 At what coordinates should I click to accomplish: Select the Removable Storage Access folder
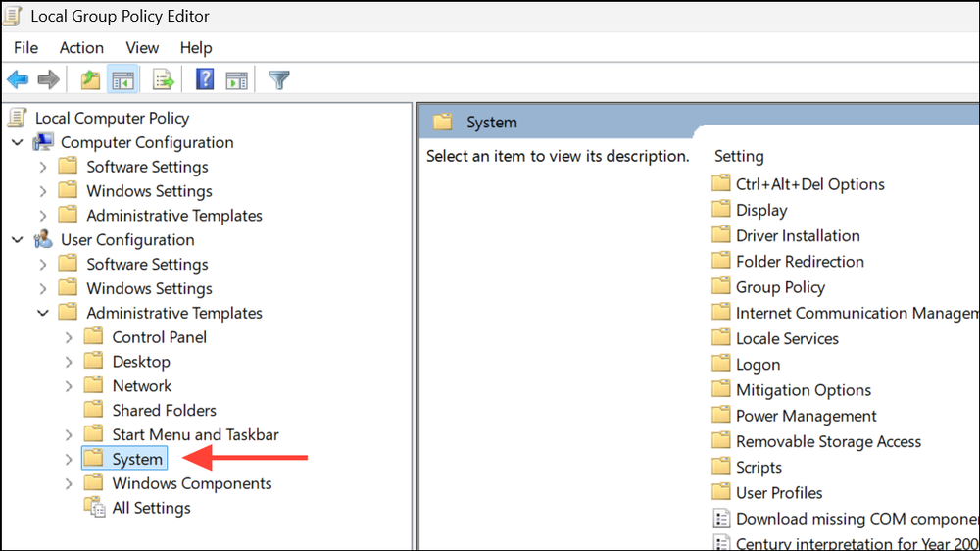coord(828,441)
